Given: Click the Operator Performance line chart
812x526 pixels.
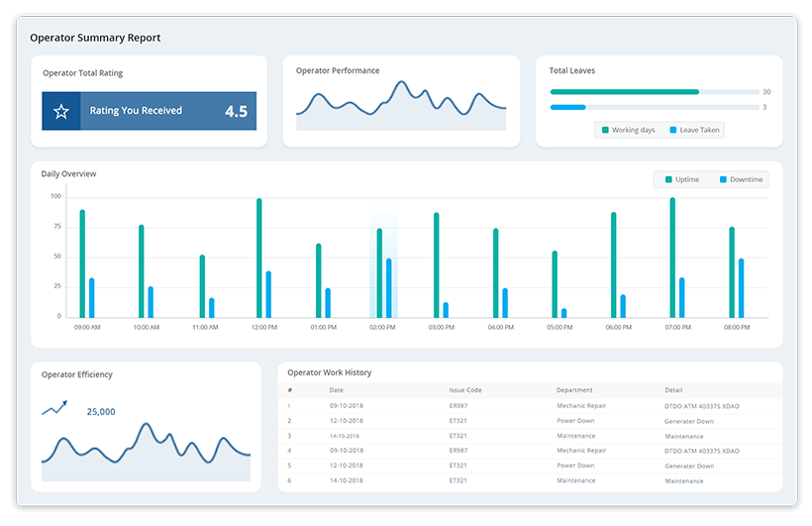Looking at the screenshot, I should coord(401,104).
